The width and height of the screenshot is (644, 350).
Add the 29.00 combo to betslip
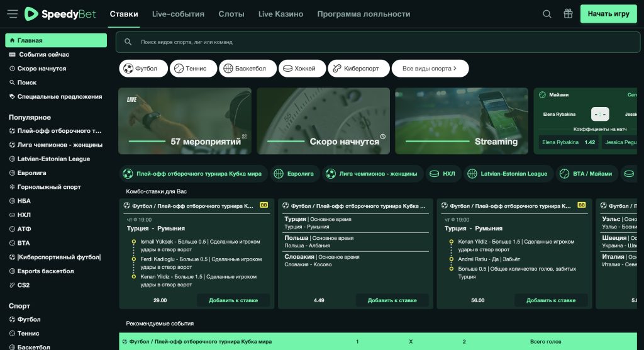[x=233, y=300]
